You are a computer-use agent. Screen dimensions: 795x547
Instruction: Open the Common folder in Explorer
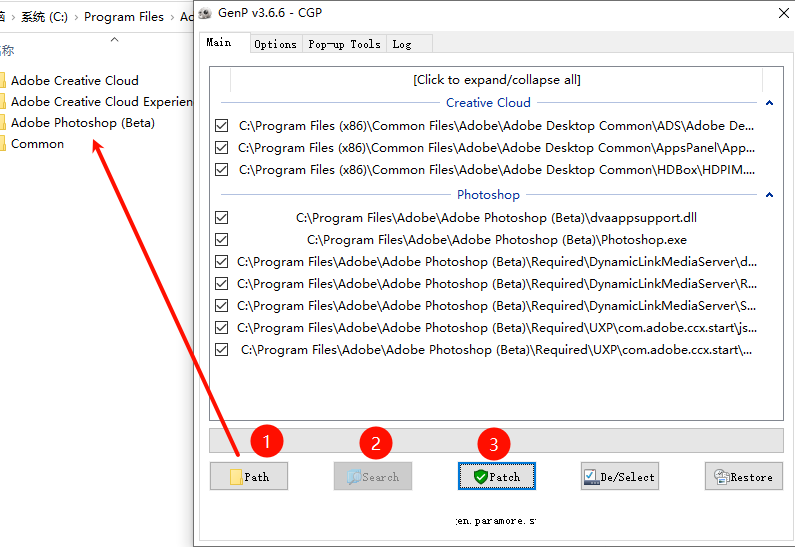[37, 144]
